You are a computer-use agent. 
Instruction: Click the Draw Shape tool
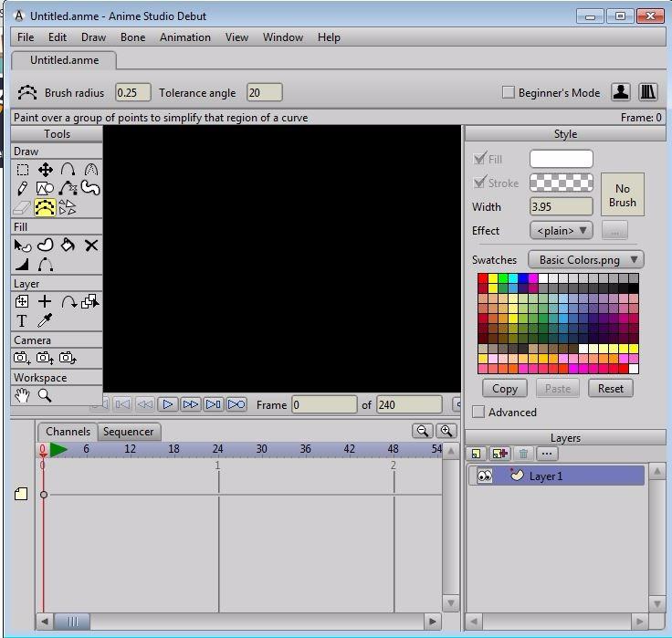tap(45, 189)
